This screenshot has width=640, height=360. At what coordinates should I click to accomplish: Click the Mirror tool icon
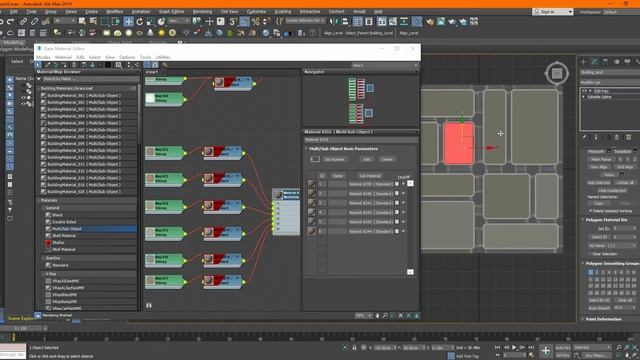tap(334, 22)
